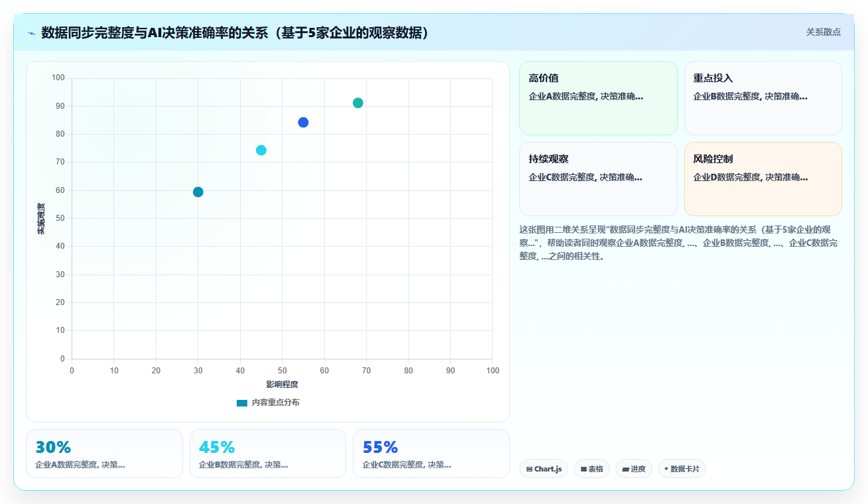The width and height of the screenshot is (868, 504).
Task: Click the 30% stat card
Action: tap(104, 454)
